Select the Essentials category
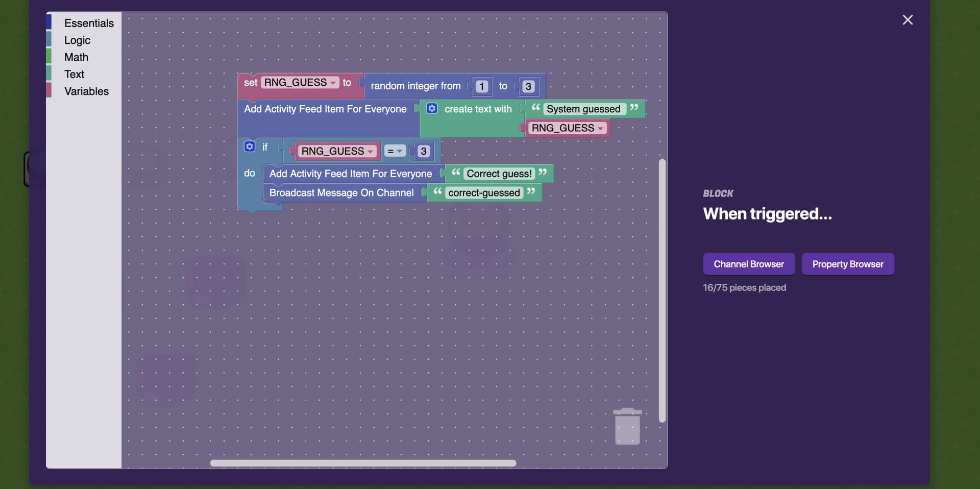This screenshot has width=980, height=489. 89,23
